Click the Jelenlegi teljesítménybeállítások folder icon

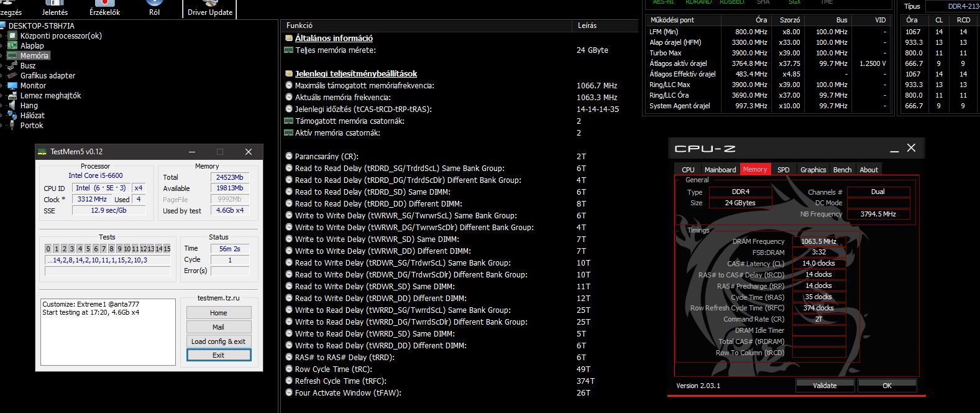pyautogui.click(x=288, y=73)
